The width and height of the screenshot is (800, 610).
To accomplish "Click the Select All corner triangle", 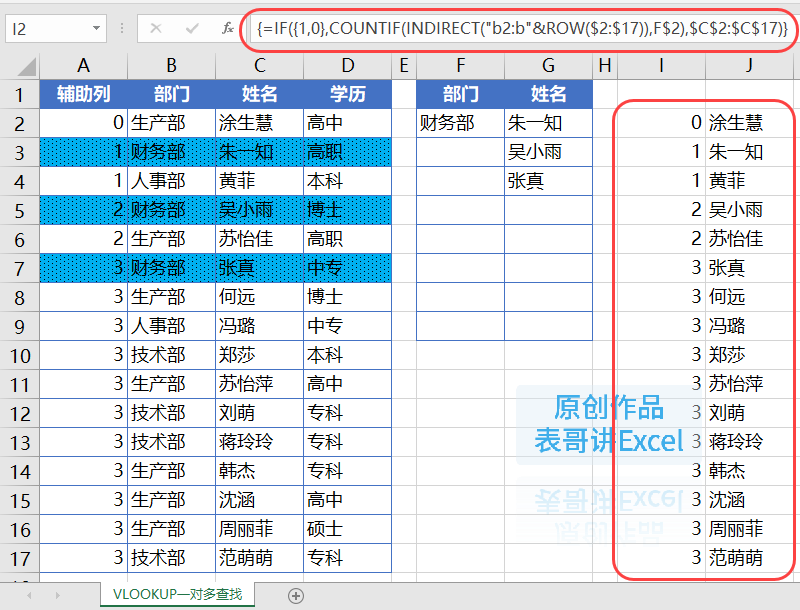I will tap(27, 66).
